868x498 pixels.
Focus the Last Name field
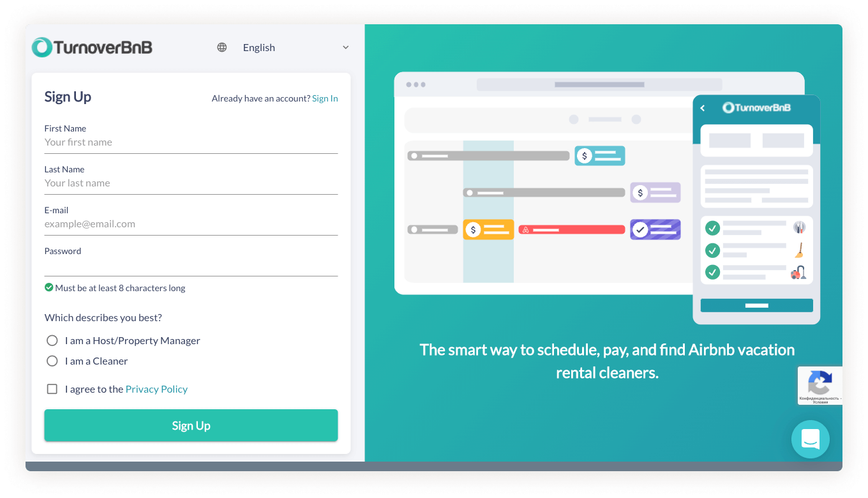coord(191,183)
